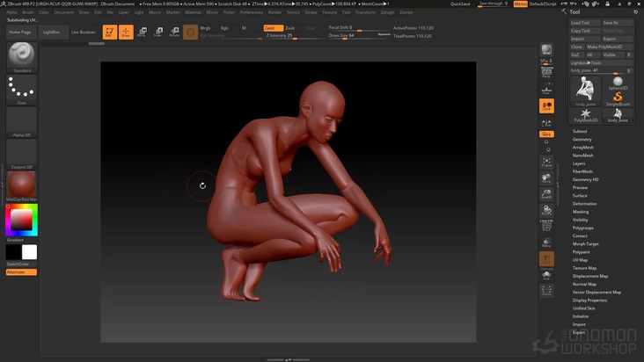Open the Zplugin menu
The image size is (644, 362).
point(387,12)
